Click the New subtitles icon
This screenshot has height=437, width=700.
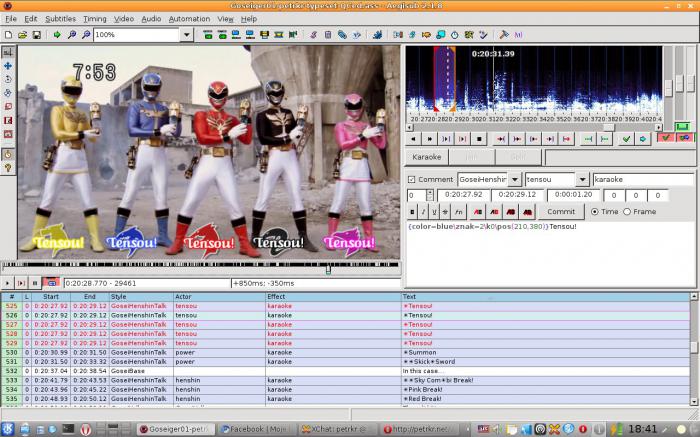pos(8,34)
